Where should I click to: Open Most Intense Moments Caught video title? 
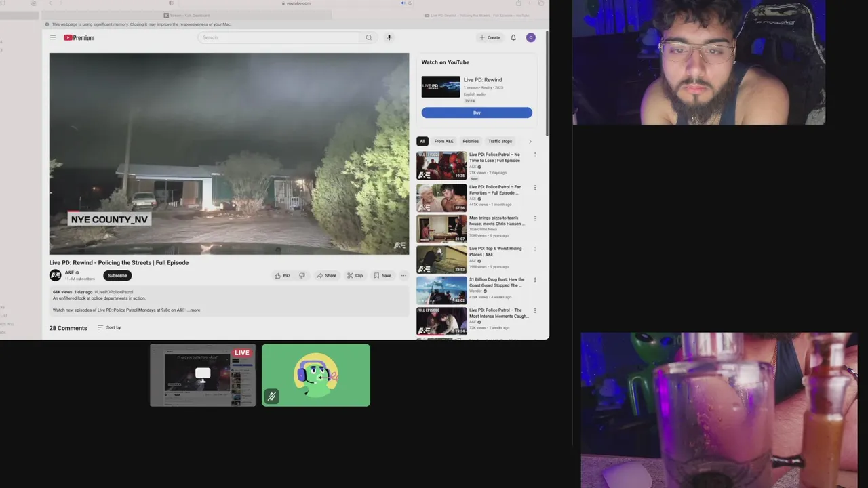[498, 313]
